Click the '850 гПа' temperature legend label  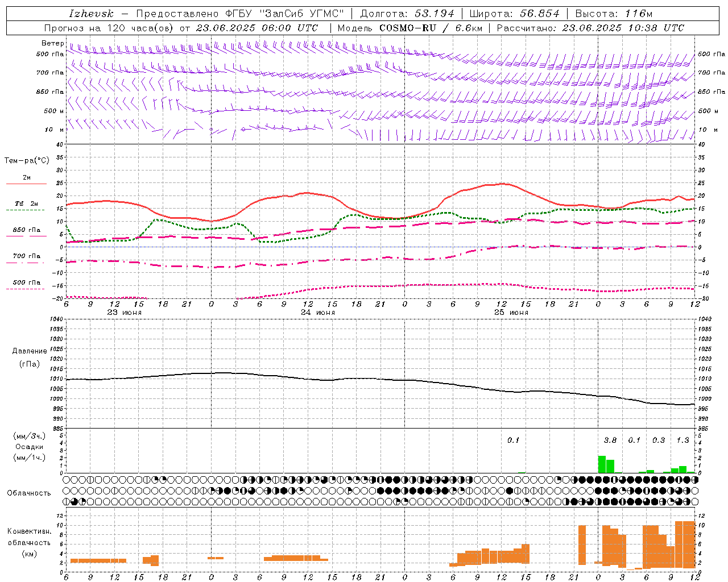coord(26,230)
